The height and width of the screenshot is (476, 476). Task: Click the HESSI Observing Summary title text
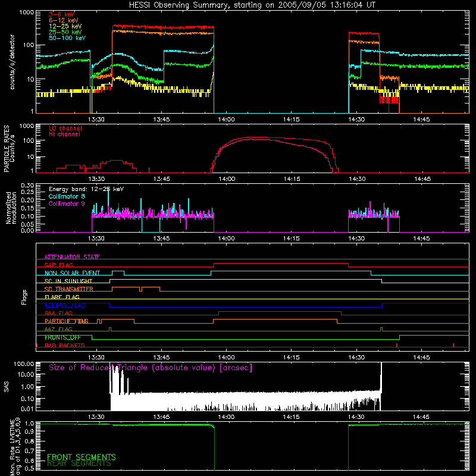(252, 5)
